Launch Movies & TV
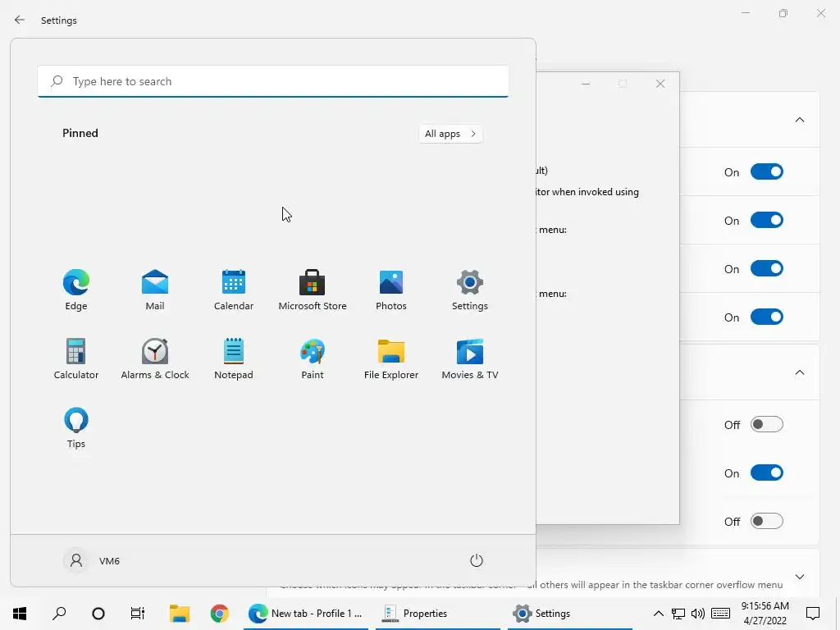This screenshot has width=840, height=630. pos(470,359)
